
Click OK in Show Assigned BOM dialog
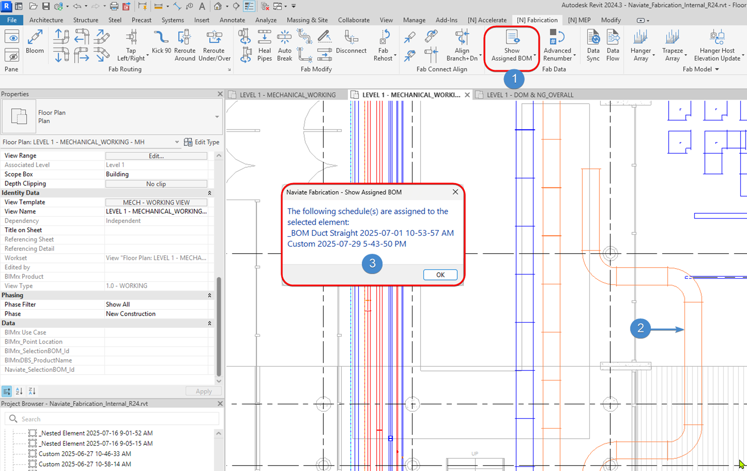click(440, 275)
